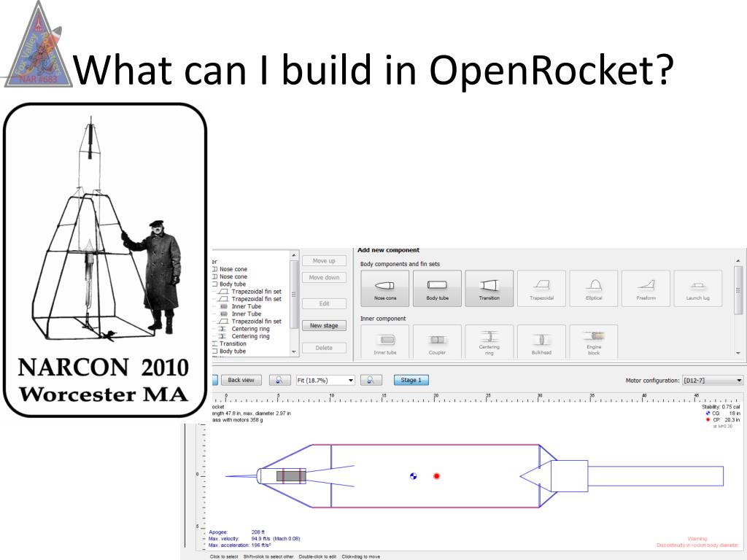Click the add-component panel scrollbar down arrow

tap(738, 353)
